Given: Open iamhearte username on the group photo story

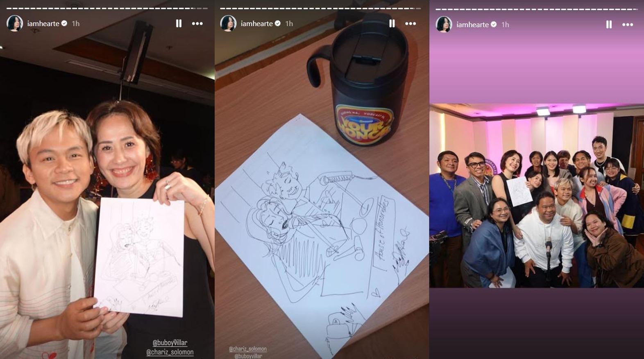Looking at the screenshot, I should click(472, 25).
